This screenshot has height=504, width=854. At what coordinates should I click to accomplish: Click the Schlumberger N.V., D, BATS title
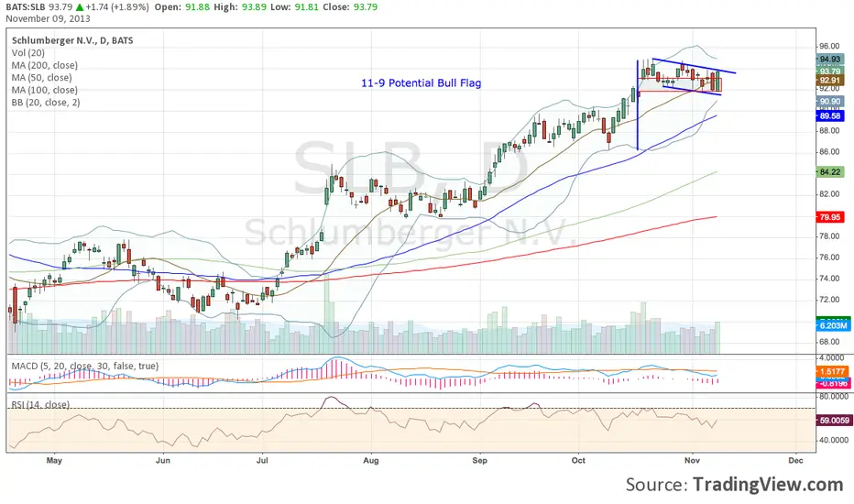tap(72, 40)
